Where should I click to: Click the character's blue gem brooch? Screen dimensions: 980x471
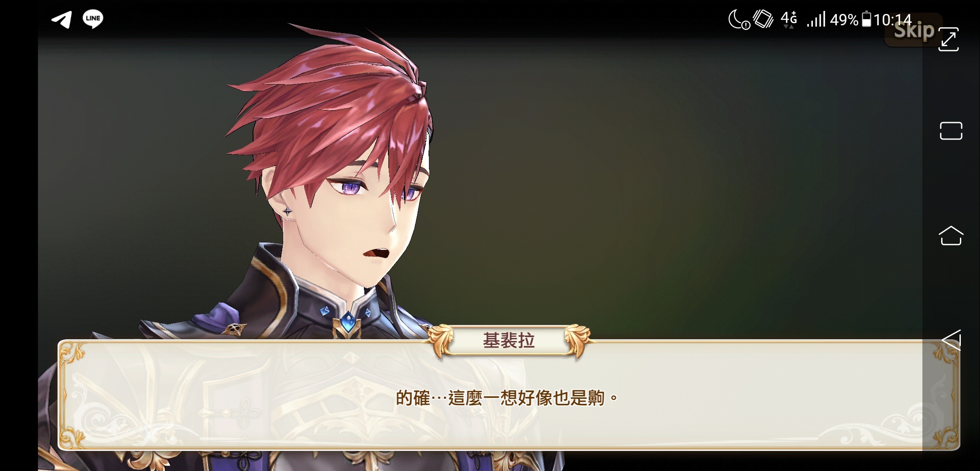click(x=348, y=322)
